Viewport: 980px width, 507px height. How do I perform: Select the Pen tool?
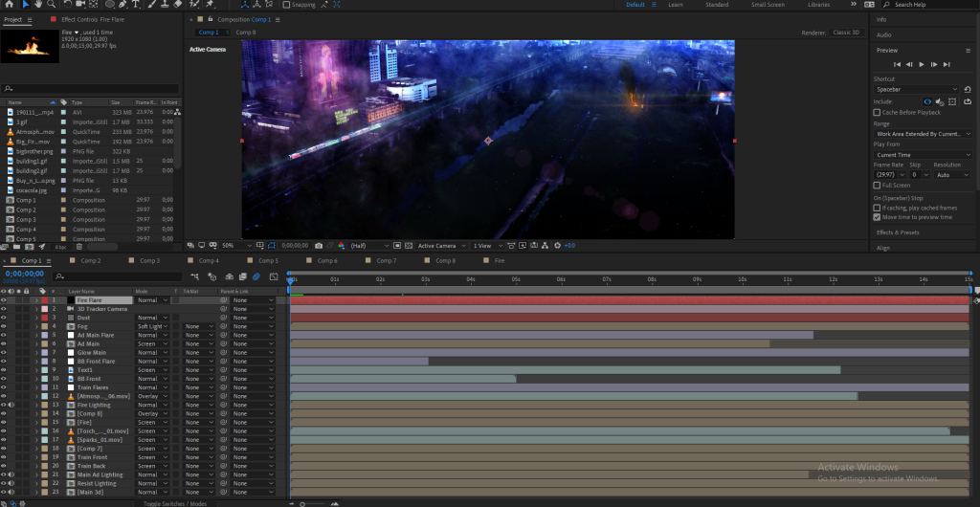(123, 5)
